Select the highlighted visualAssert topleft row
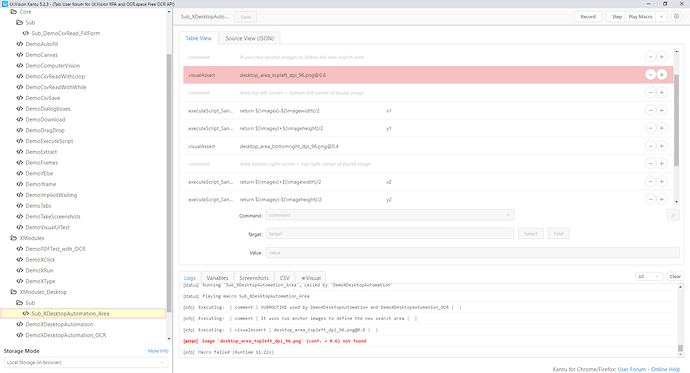Viewport: 690px width, 373px height. pyautogui.click(x=428, y=75)
